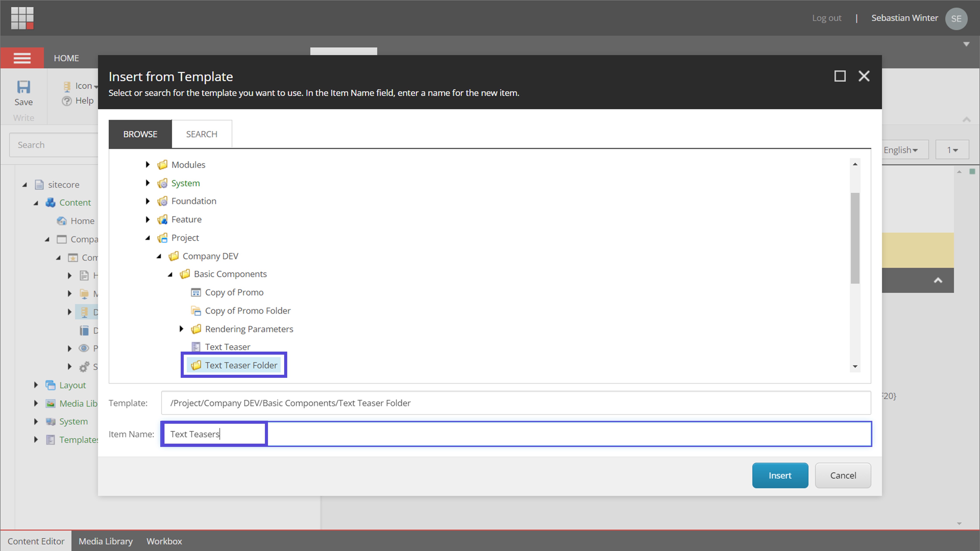Image resolution: width=980 pixels, height=551 pixels.
Task: Click the Sitecore logo grid icon
Action: click(23, 18)
